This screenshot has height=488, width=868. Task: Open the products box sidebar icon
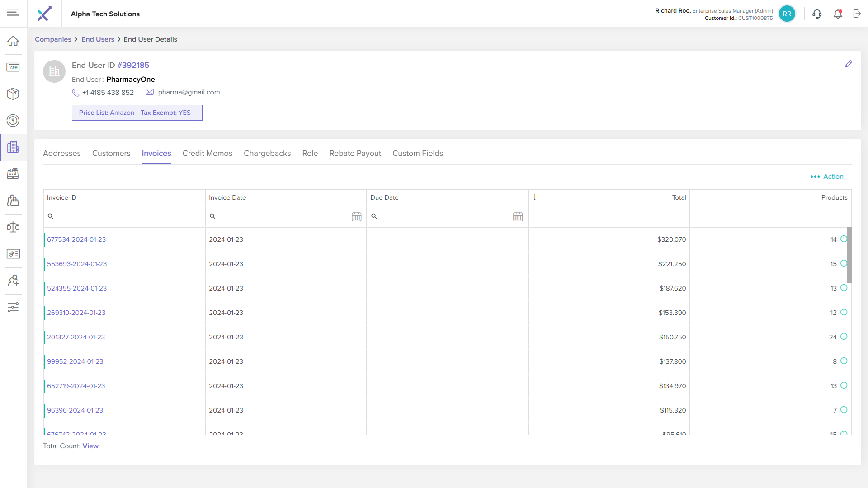pos(13,94)
